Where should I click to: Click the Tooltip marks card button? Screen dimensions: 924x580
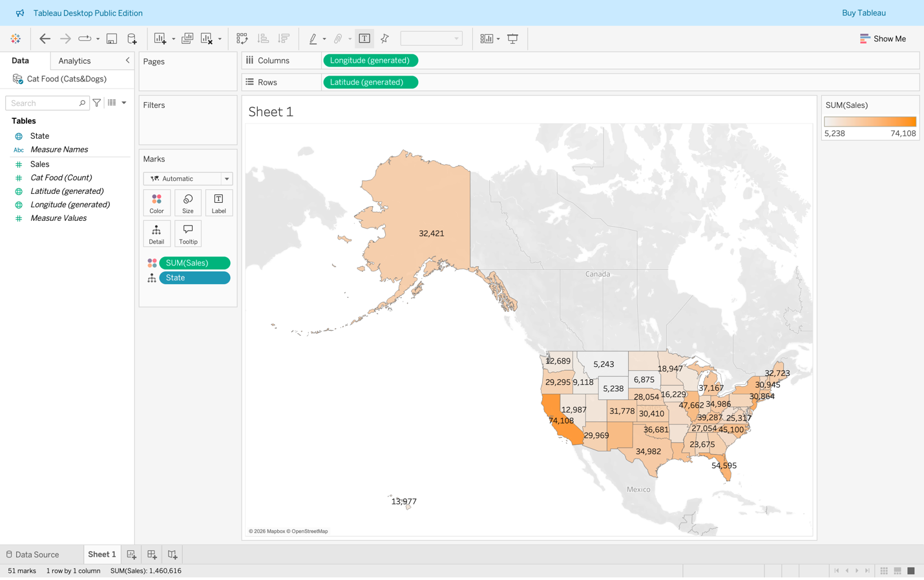[x=187, y=234]
